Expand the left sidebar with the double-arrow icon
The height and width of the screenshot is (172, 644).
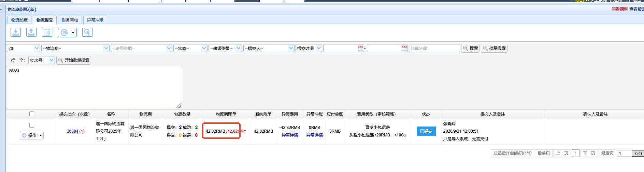[x=1, y=9]
